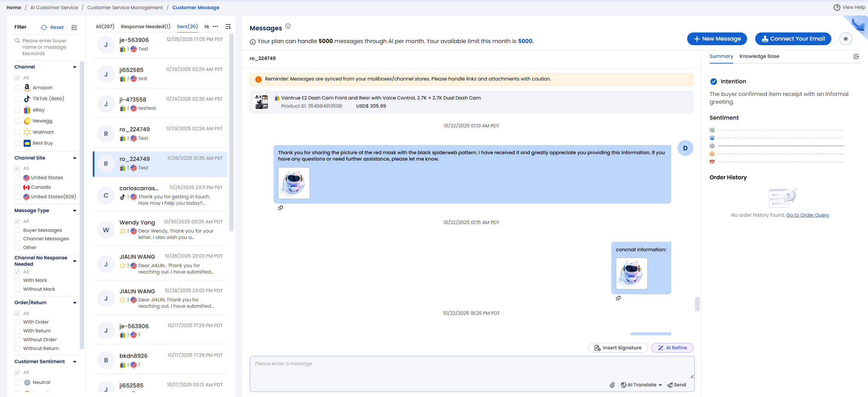Click the Messages info icon

(288, 26)
